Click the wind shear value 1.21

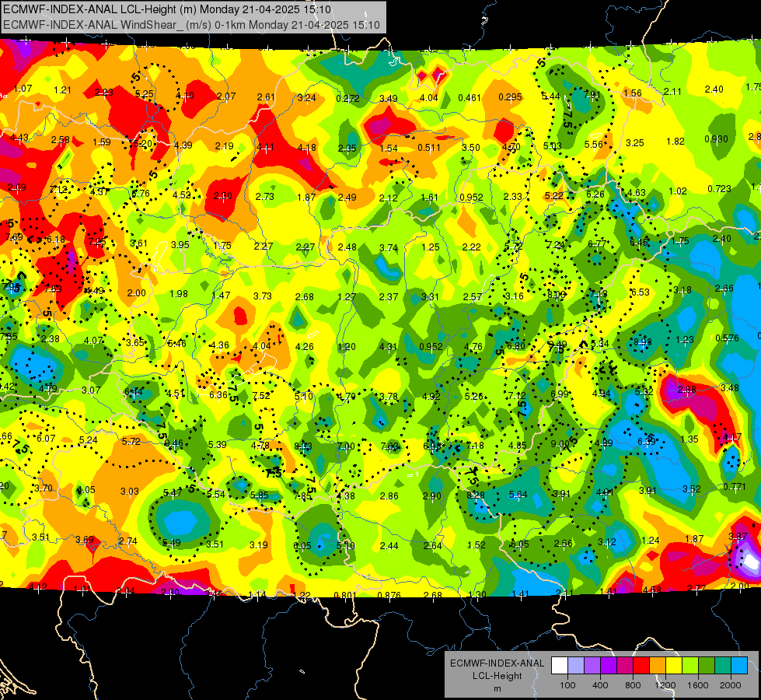[62, 90]
